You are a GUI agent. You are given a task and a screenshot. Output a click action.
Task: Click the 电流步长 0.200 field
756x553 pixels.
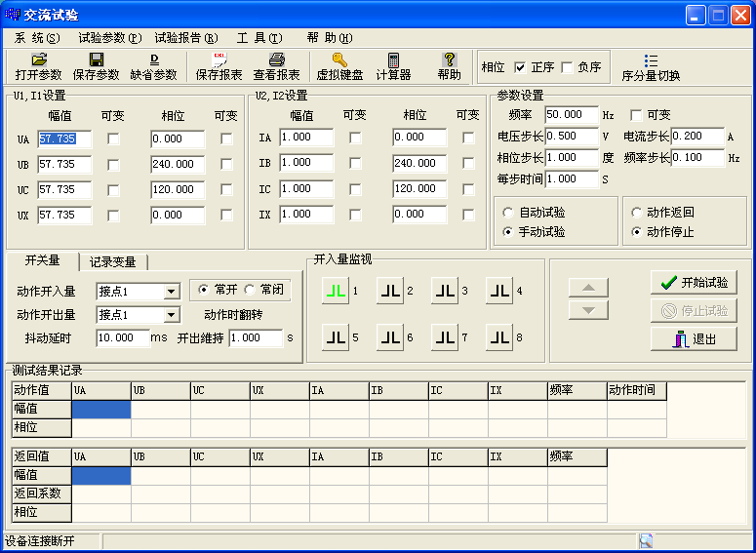tap(697, 137)
